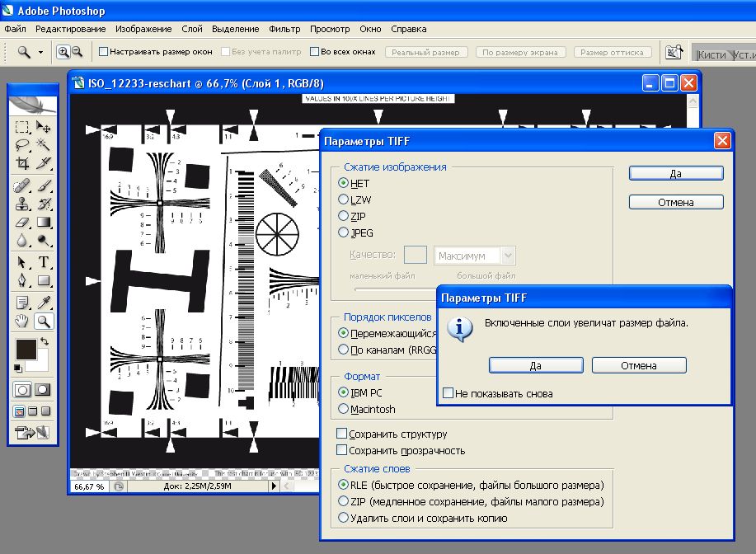Screen dimensions: 756x554
Task: Open status bar info flyout arrow
Action: 274,486
